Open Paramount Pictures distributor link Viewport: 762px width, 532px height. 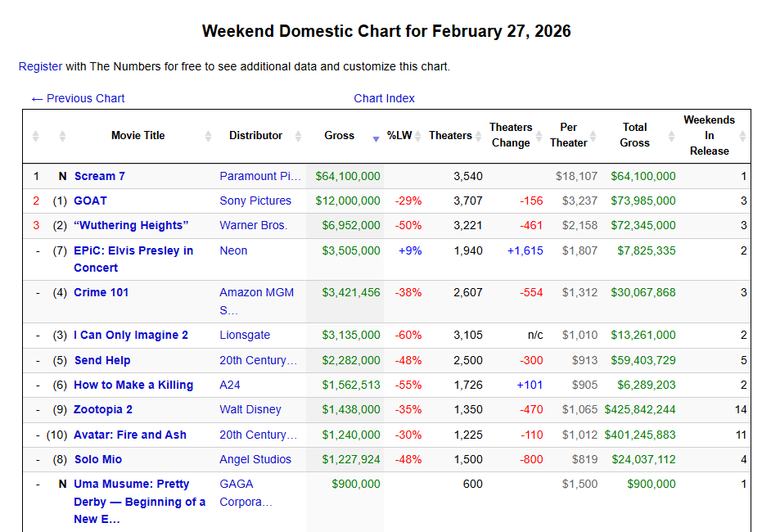click(x=260, y=176)
